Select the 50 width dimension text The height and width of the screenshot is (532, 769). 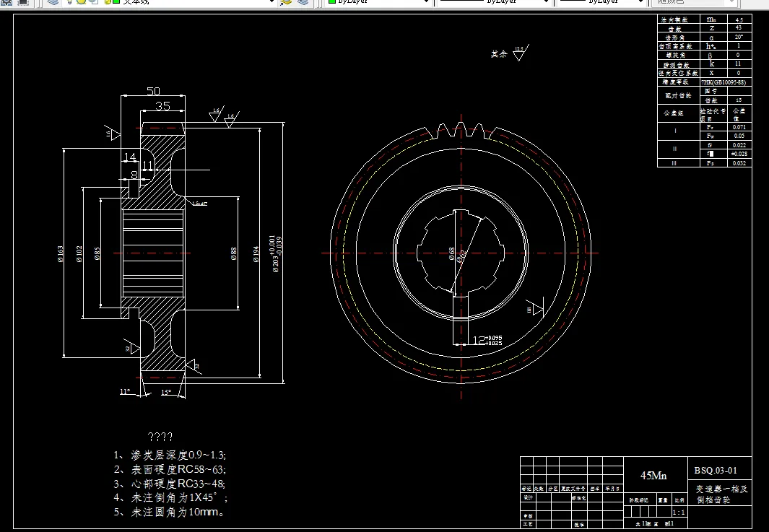point(154,91)
